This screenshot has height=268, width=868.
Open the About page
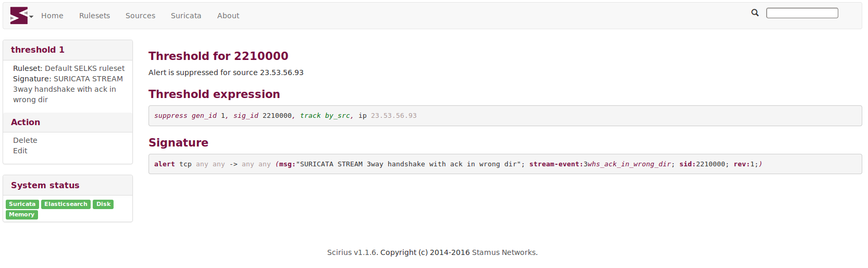(x=228, y=16)
